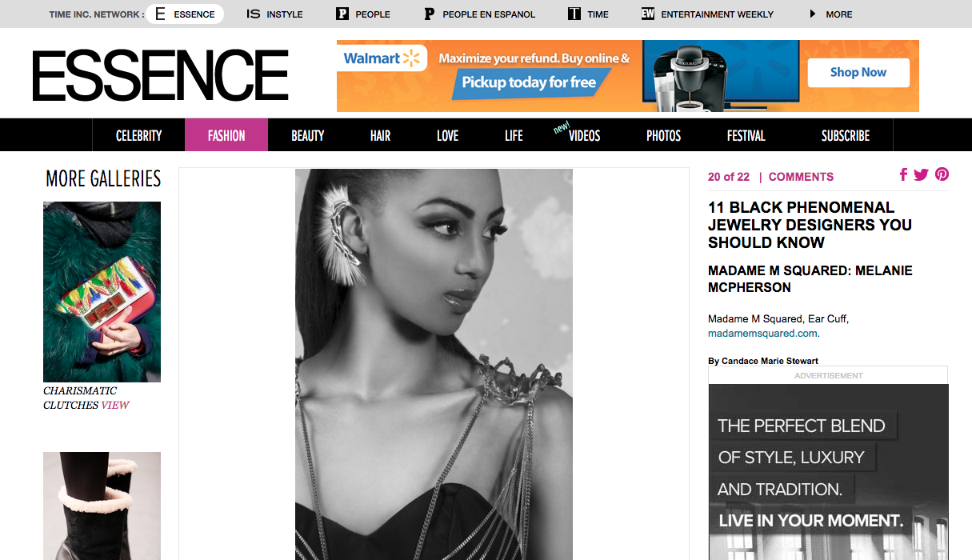Image resolution: width=972 pixels, height=560 pixels.
Task: Open the Life section
Action: (514, 135)
